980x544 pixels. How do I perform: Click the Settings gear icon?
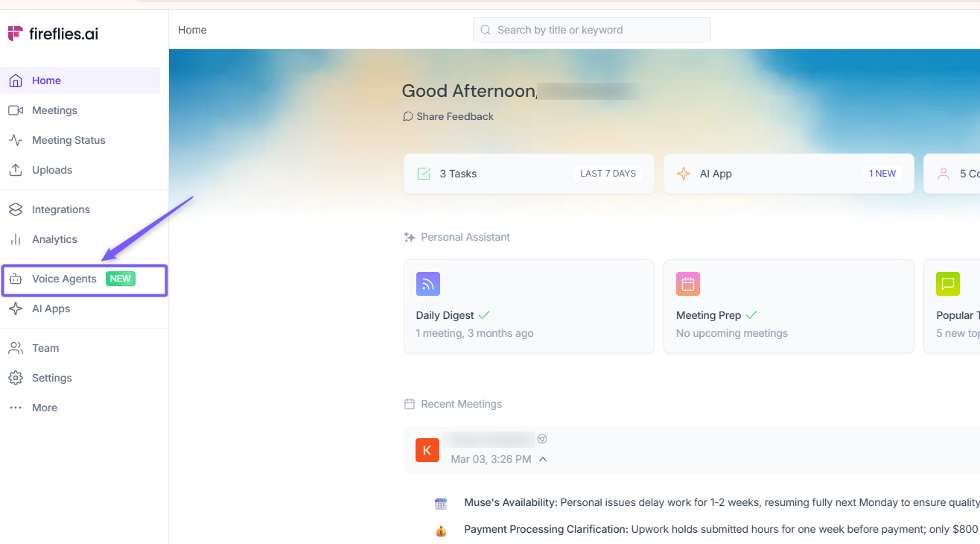coord(16,378)
